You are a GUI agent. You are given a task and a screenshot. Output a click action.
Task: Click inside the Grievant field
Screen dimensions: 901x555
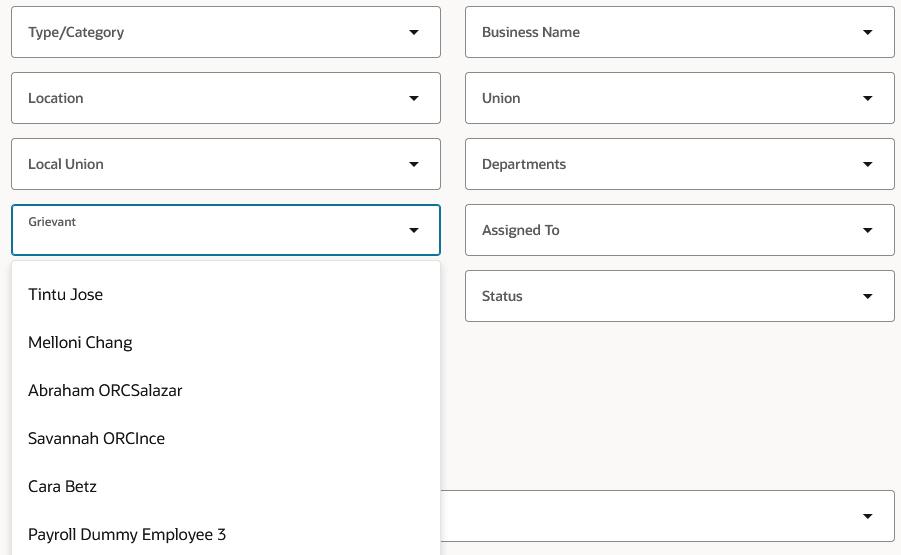coord(226,230)
